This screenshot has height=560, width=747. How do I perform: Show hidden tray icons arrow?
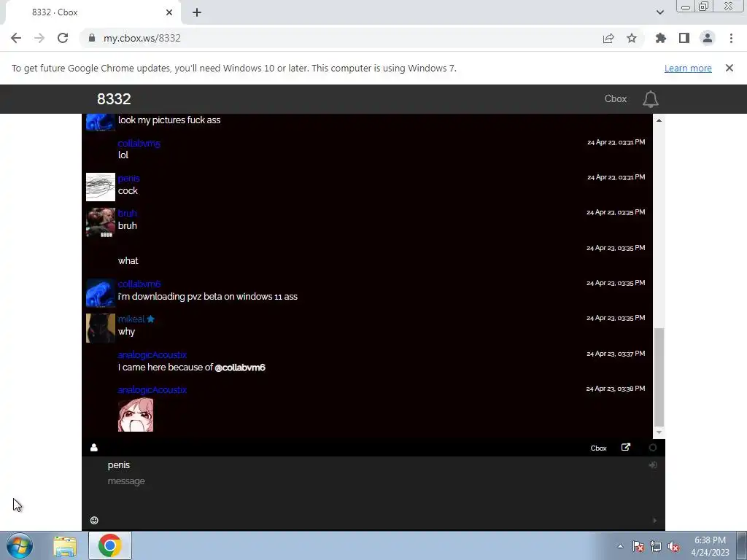point(620,546)
